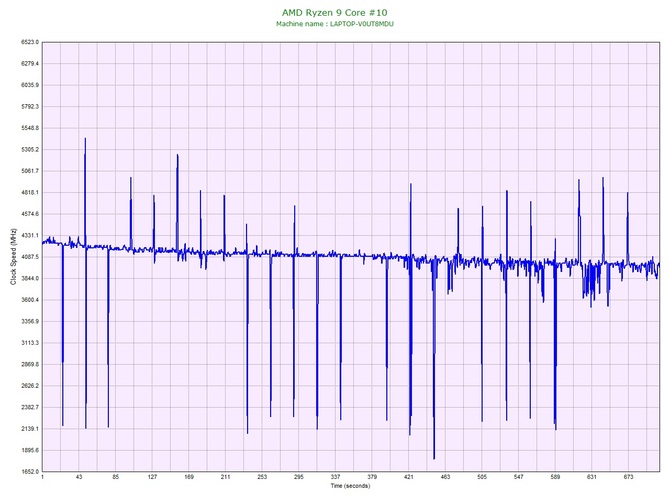Click the Clock Speed (MHz) axis label
This screenshot has width=670, height=503.
tap(13, 257)
